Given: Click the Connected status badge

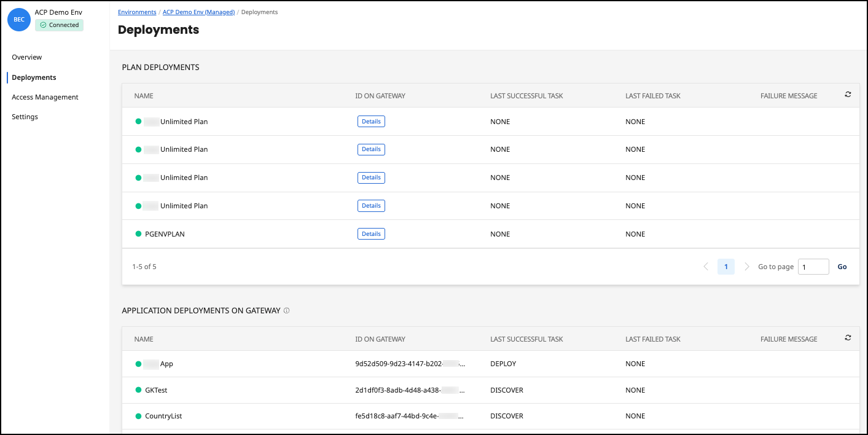Looking at the screenshot, I should pyautogui.click(x=59, y=25).
